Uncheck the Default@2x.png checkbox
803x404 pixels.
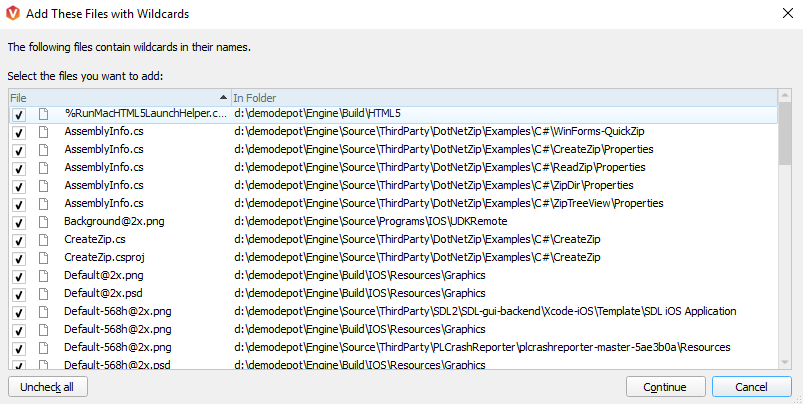click(19, 277)
